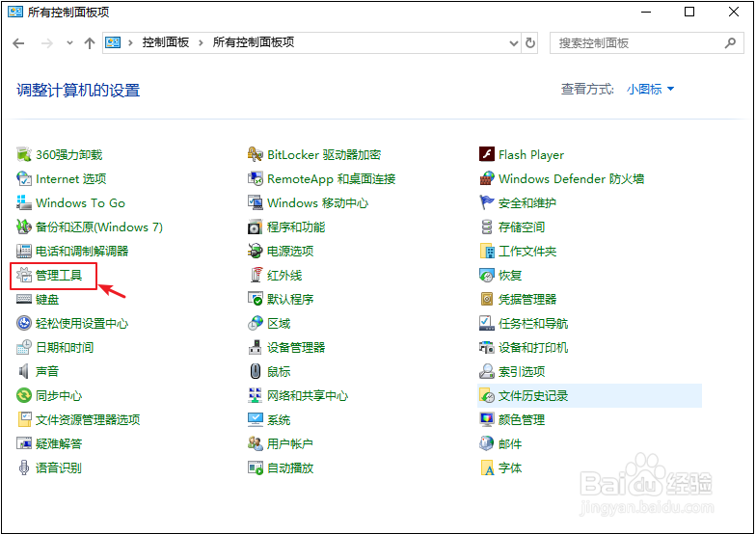
Task: Open the 设备和打印机 icon
Action: click(486, 347)
